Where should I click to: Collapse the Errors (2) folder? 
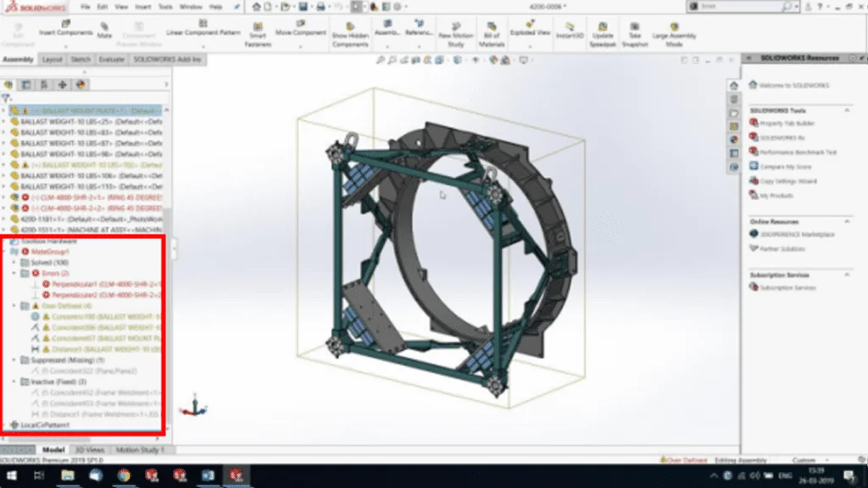coord(14,274)
